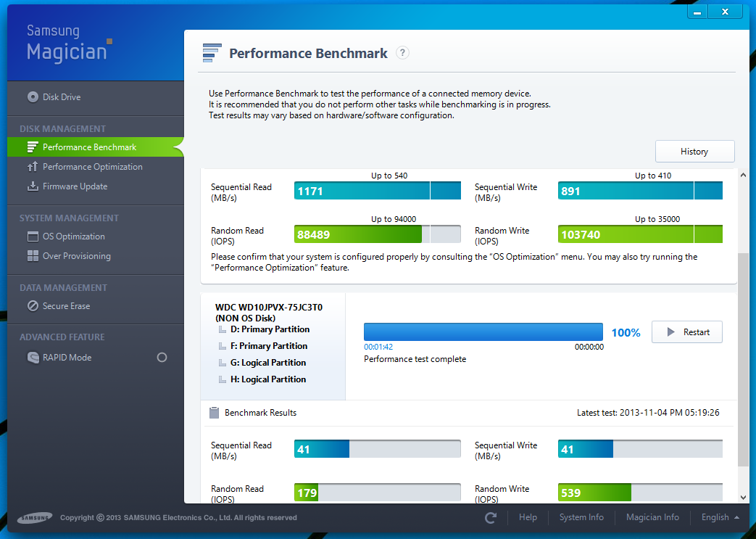Open the English language dropdown
The width and height of the screenshot is (756, 539).
tap(720, 517)
